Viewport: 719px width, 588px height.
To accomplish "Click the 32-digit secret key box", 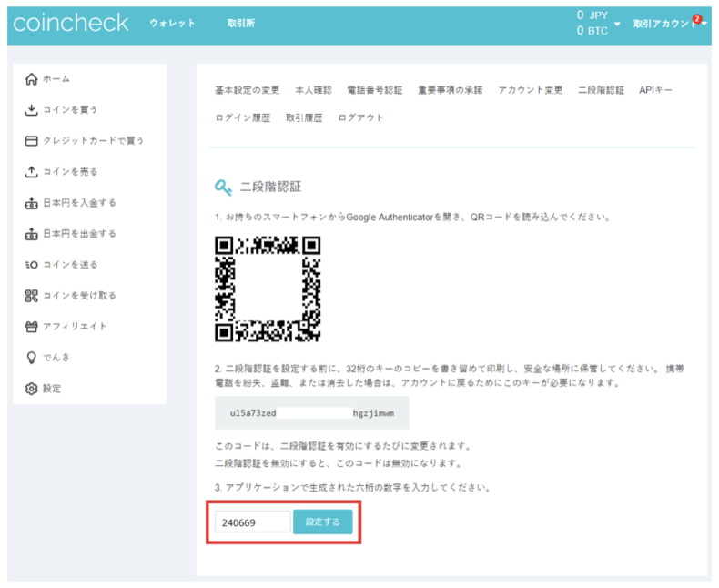I will (x=312, y=413).
